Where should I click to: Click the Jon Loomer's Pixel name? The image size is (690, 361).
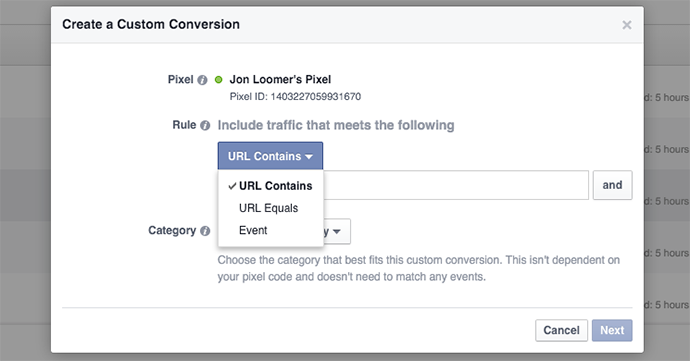click(x=280, y=80)
